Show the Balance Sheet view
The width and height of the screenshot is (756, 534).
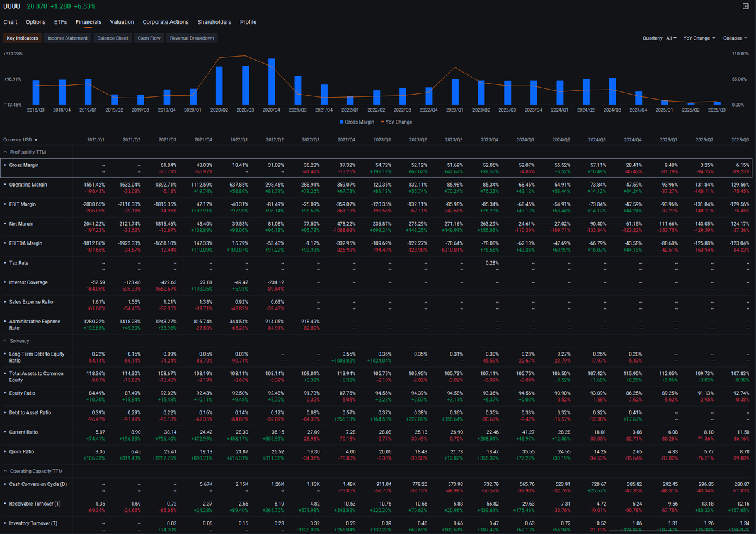point(113,38)
